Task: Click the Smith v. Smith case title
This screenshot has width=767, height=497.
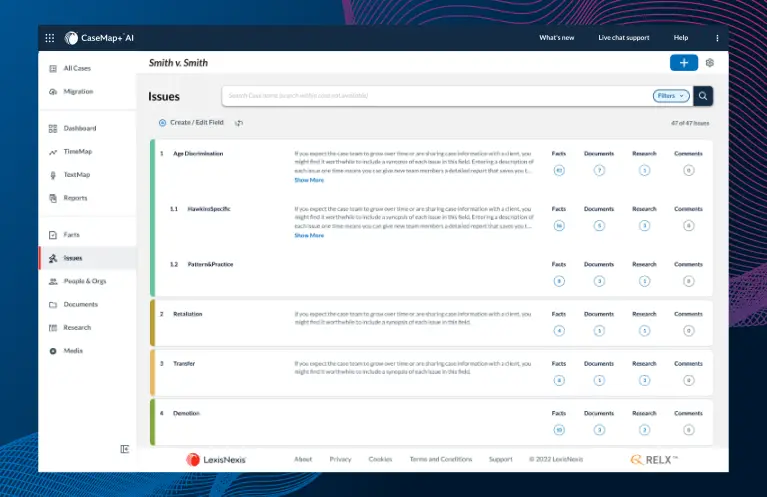Action: coord(178,63)
